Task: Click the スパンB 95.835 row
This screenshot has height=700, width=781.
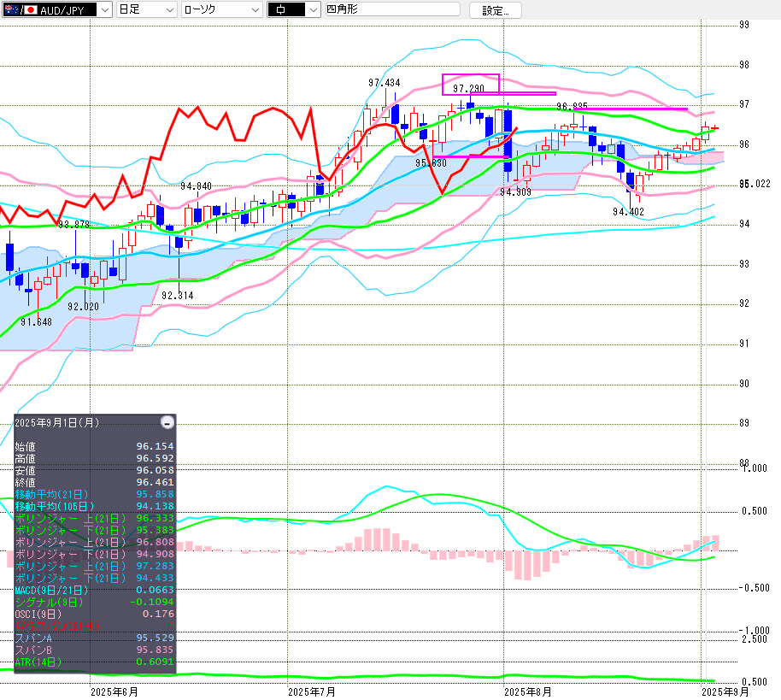Action: pyautogui.click(x=95, y=650)
